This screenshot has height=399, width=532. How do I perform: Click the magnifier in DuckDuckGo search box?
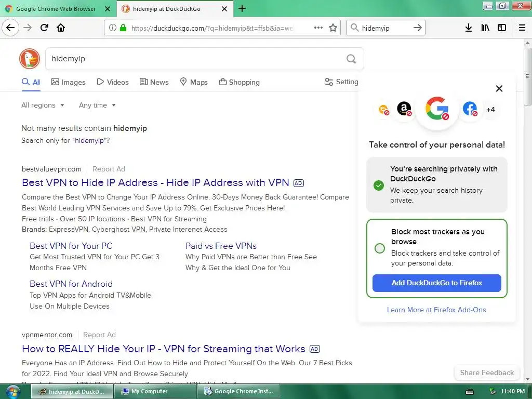click(x=351, y=59)
